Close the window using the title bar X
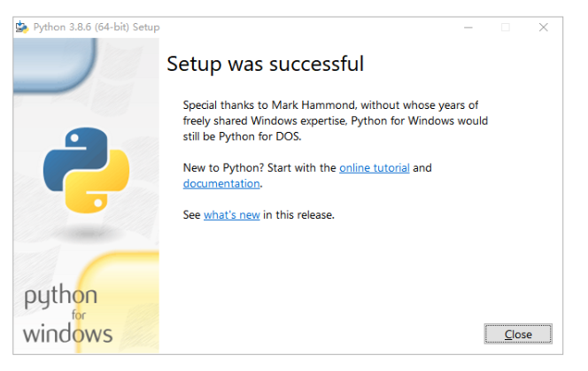 [543, 27]
